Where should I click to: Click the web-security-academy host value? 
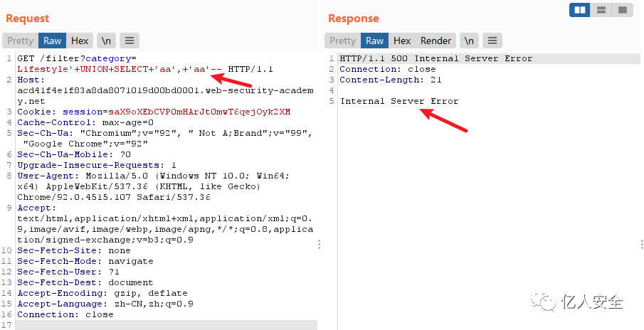click(x=166, y=95)
